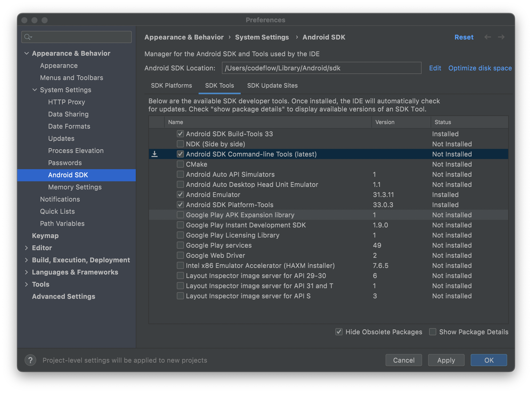Switch to the SDK Platforms tab
The image size is (532, 393).
[171, 86]
